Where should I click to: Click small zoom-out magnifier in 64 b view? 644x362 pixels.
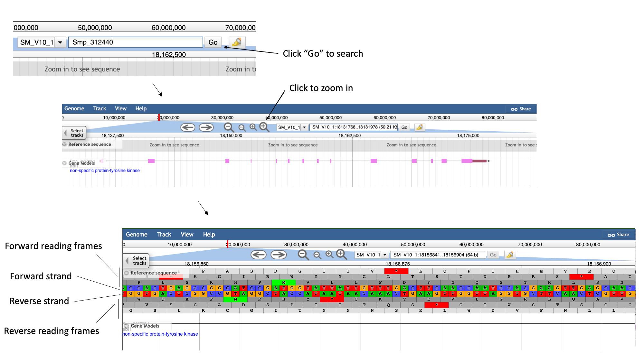pyautogui.click(x=317, y=255)
